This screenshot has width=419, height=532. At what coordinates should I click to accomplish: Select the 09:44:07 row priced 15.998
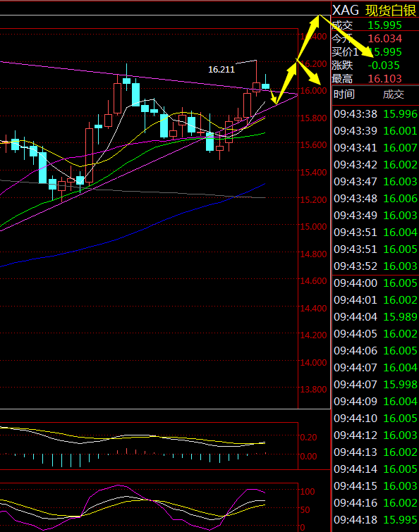[x=375, y=385]
